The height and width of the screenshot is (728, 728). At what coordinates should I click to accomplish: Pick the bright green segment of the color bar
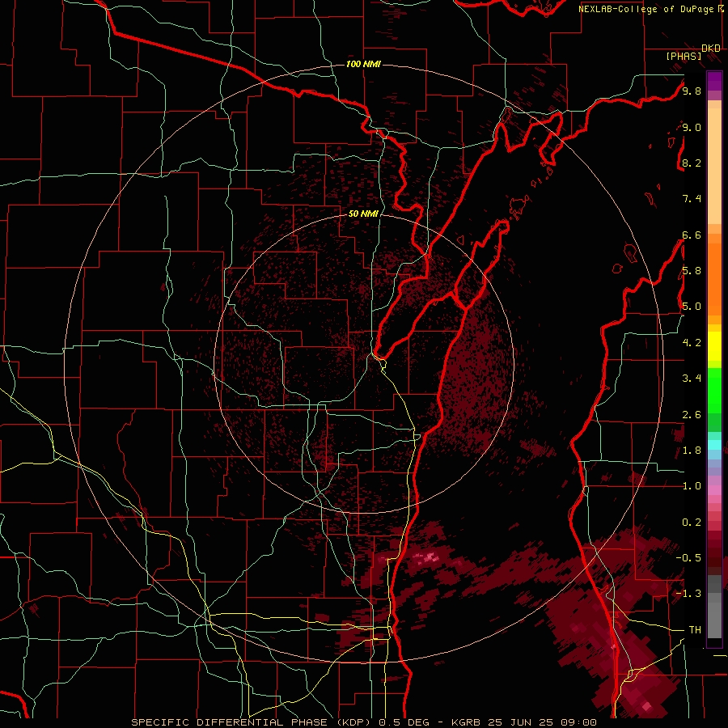[x=714, y=391]
